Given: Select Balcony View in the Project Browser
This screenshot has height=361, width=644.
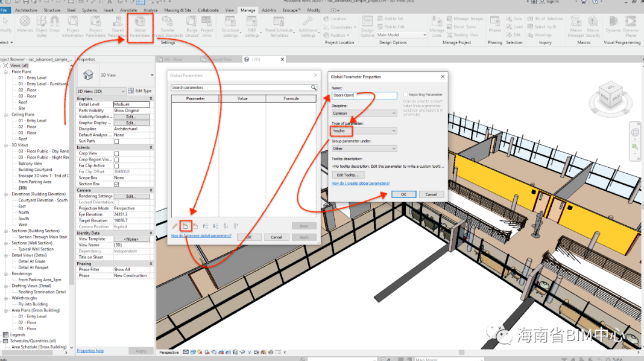Looking at the screenshot, I should click(x=30, y=164).
